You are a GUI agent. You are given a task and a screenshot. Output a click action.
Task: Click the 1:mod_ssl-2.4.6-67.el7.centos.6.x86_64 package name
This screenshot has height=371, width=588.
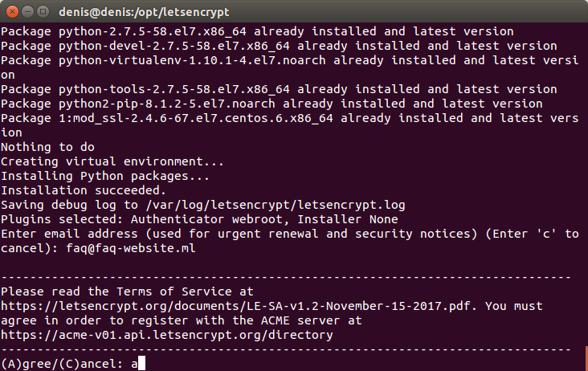click(196, 118)
